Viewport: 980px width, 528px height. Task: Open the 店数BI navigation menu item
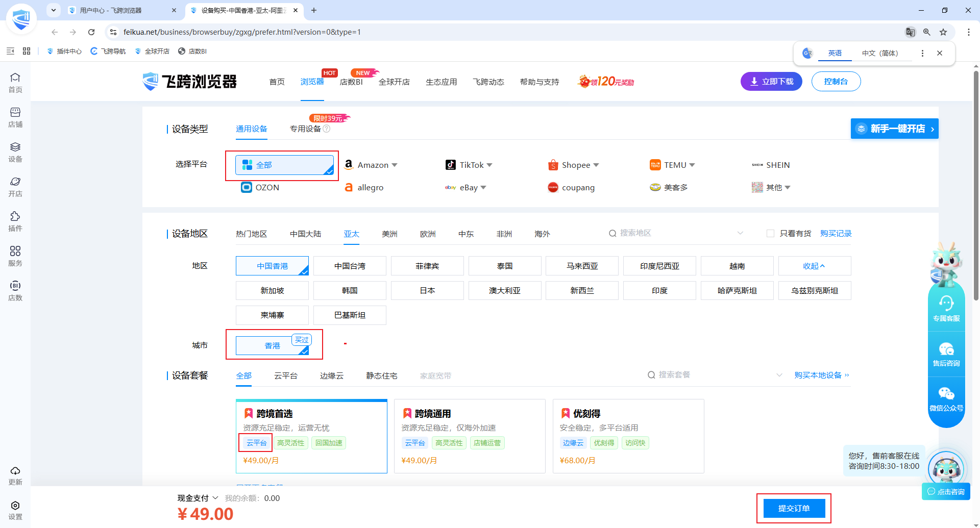tap(351, 82)
